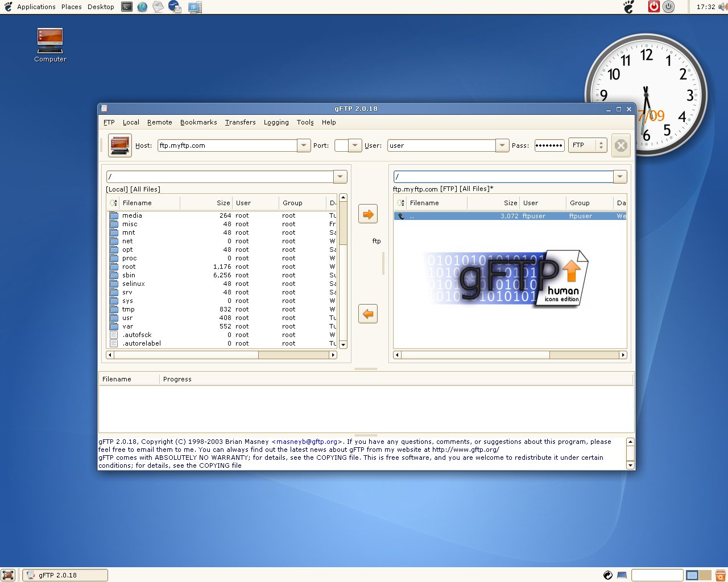Click the log area scroll down arrow

coord(630,465)
